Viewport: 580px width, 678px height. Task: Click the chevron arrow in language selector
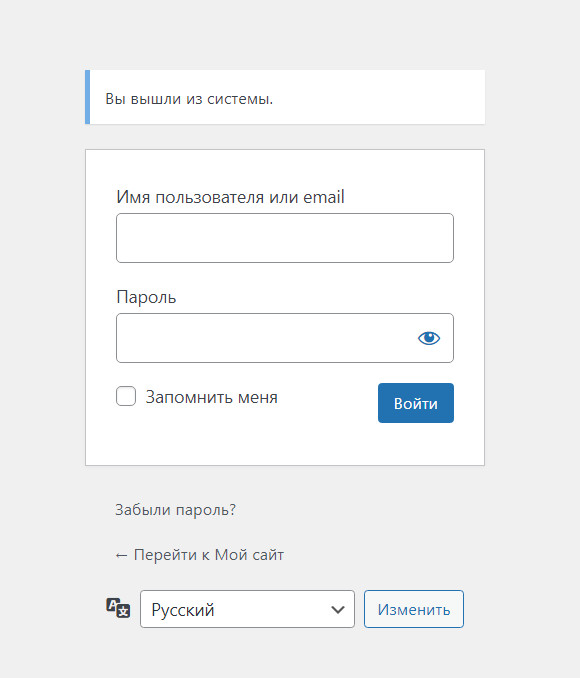[337, 610]
